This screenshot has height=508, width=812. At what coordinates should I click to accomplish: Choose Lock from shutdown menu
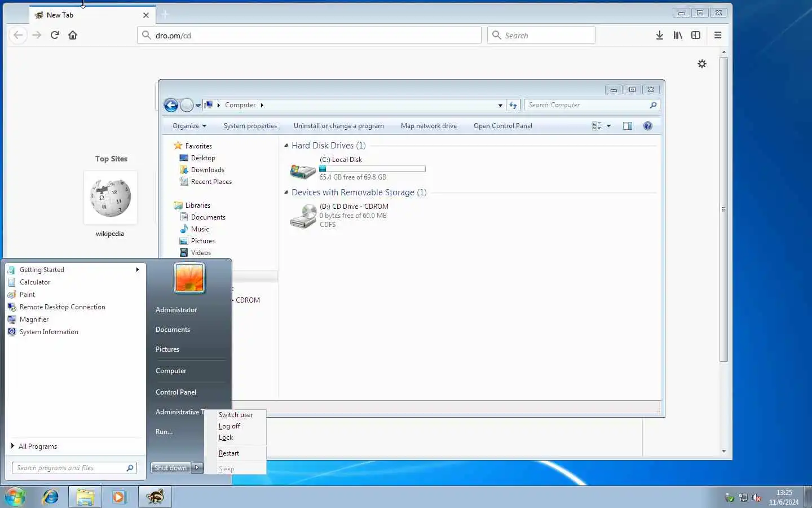[226, 437]
